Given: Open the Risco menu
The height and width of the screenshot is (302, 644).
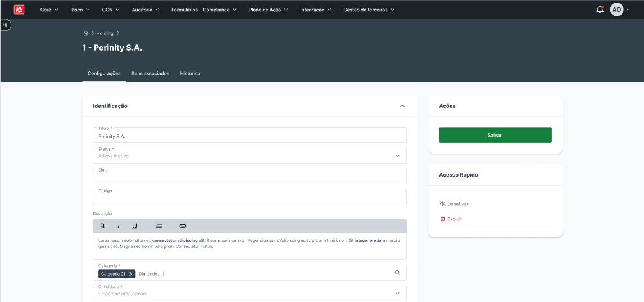Looking at the screenshot, I should pyautogui.click(x=80, y=10).
